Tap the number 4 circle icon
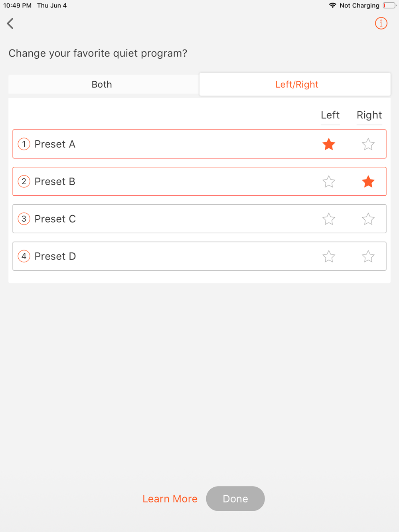Viewport: 399px width, 532px height. point(24,256)
